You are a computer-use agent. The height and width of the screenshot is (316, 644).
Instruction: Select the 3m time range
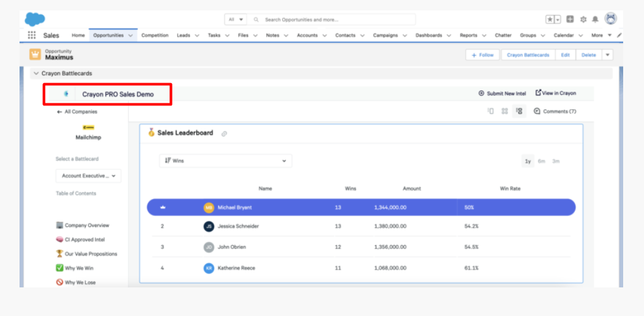point(555,161)
